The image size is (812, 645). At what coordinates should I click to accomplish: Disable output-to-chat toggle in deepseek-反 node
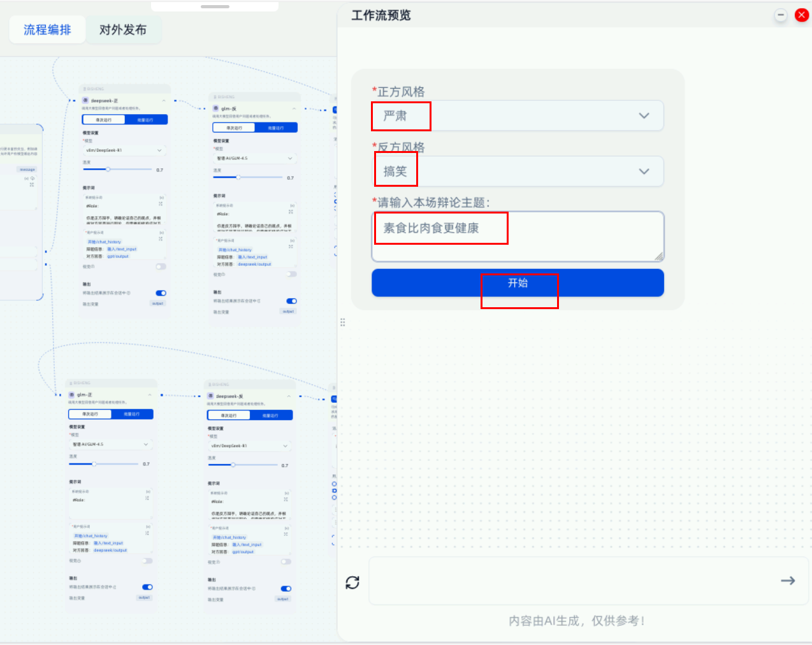click(x=286, y=588)
